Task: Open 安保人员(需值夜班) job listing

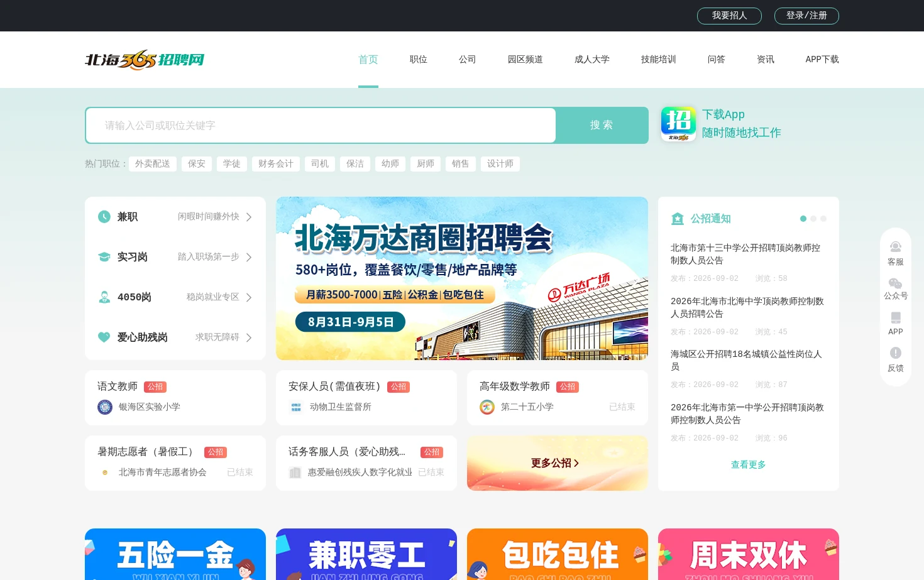Action: coord(366,398)
